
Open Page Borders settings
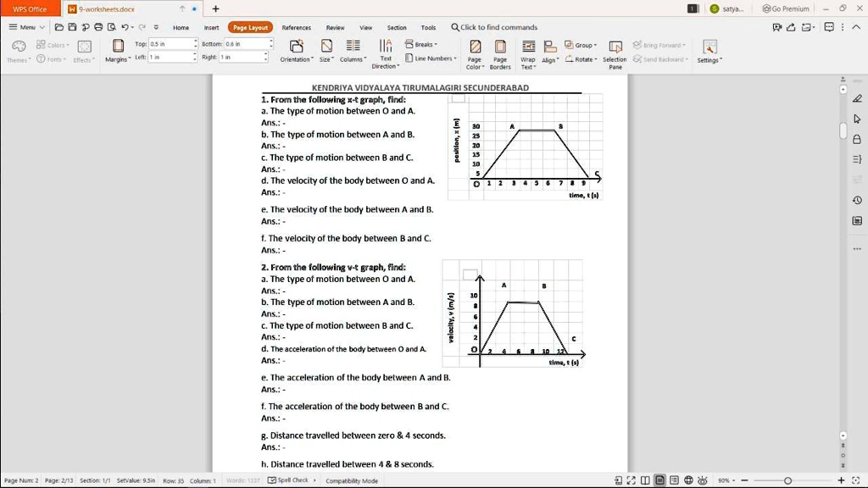500,54
